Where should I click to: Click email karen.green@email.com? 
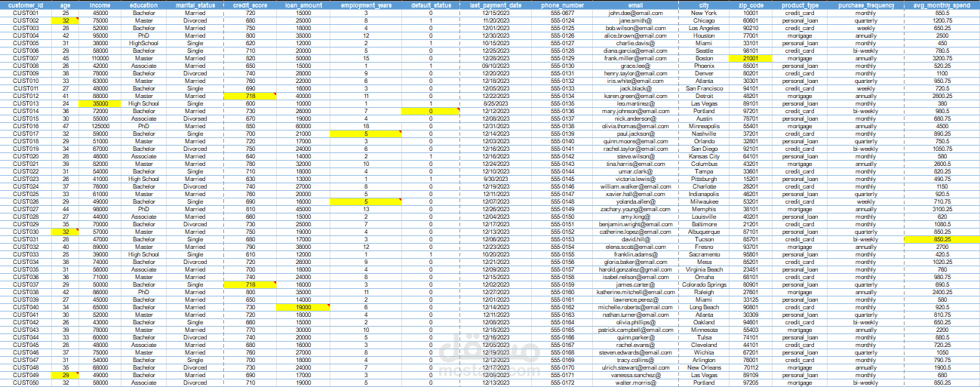[x=635, y=96]
